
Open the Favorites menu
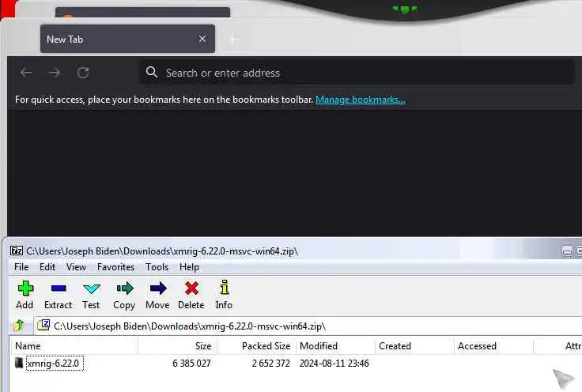115,267
